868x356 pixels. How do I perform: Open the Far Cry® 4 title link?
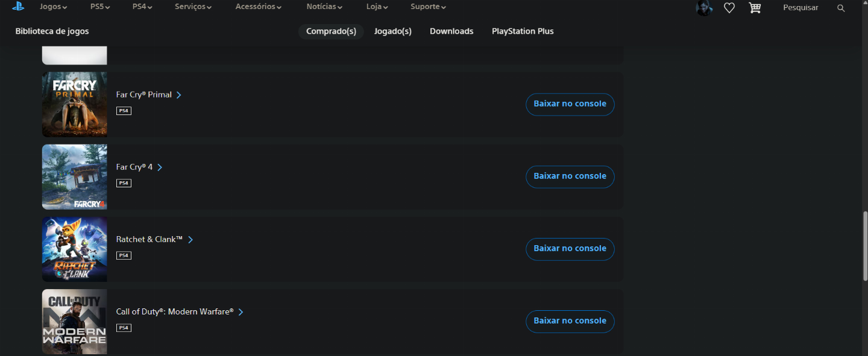pos(134,167)
